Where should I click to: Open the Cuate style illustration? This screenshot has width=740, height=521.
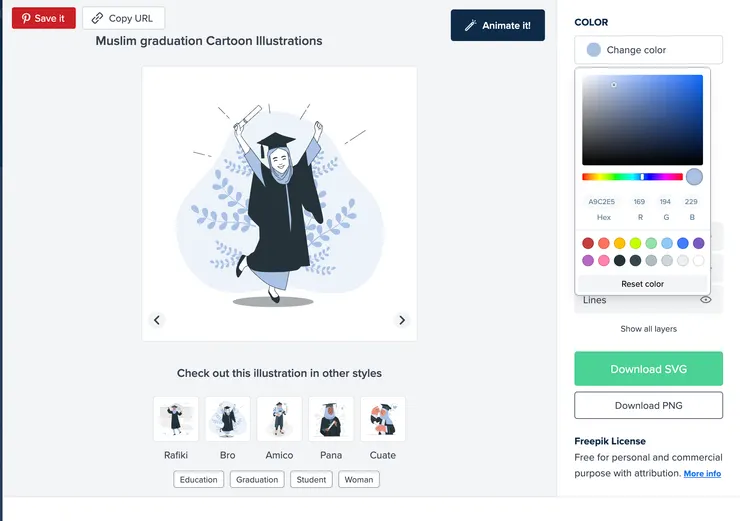point(383,419)
